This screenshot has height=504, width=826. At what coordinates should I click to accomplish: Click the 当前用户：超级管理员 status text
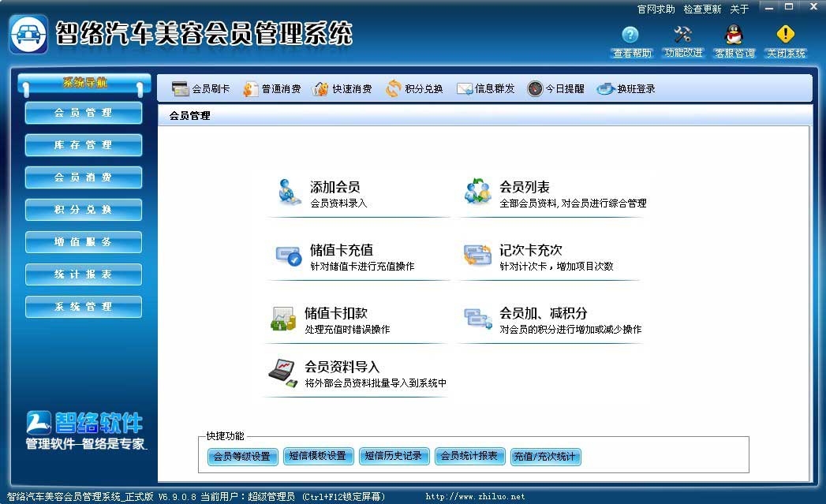(248, 497)
